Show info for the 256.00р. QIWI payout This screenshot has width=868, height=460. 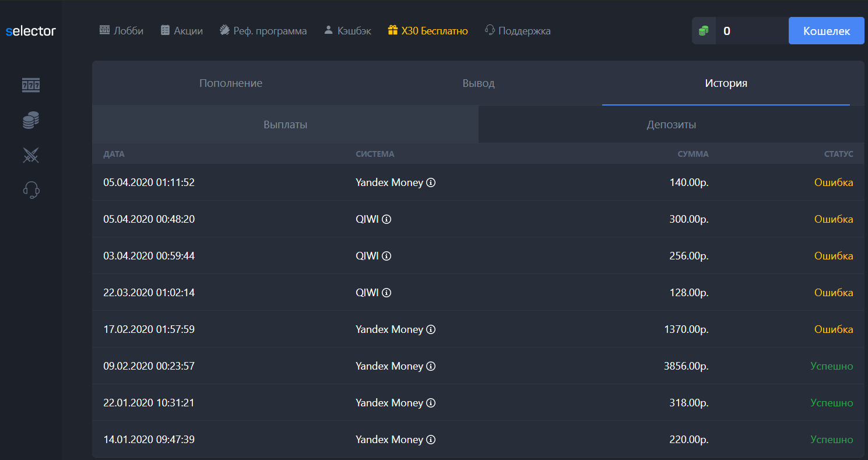click(386, 256)
